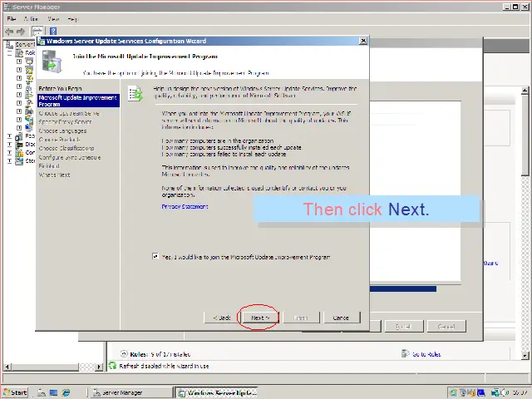Click the Back arrow in Server Manager toolbar
Viewport: 532px width, 399px height.
(9, 32)
